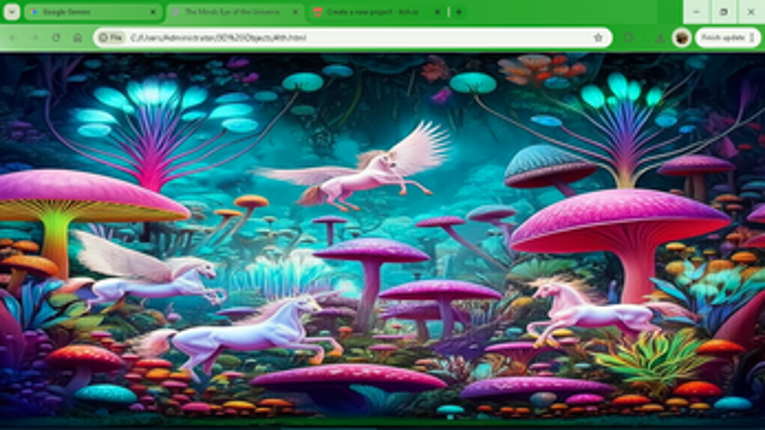
Task: View site information via File chip
Action: point(111,38)
